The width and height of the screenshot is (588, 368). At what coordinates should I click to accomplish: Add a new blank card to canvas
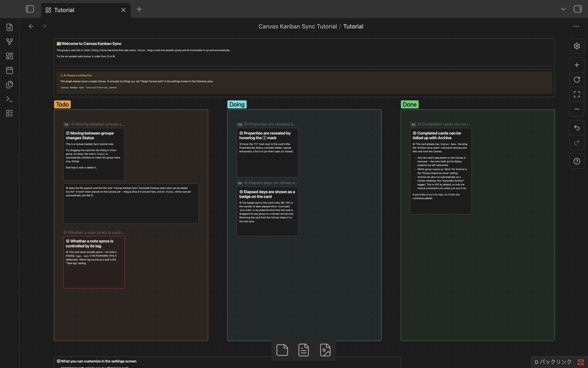tap(282, 350)
